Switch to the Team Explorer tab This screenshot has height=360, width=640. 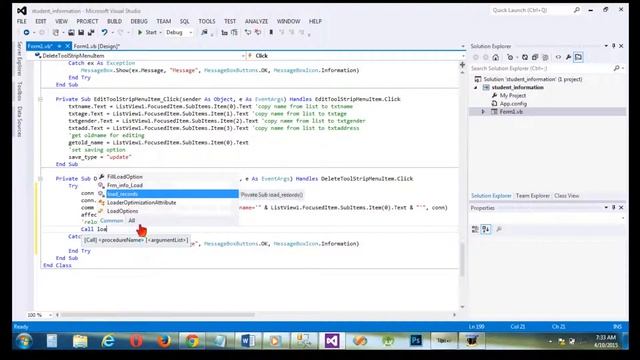(x=532, y=196)
